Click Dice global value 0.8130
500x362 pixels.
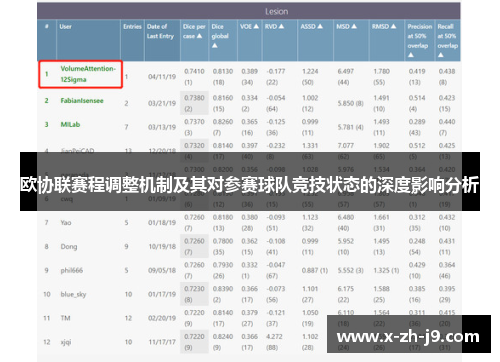pos(223,71)
